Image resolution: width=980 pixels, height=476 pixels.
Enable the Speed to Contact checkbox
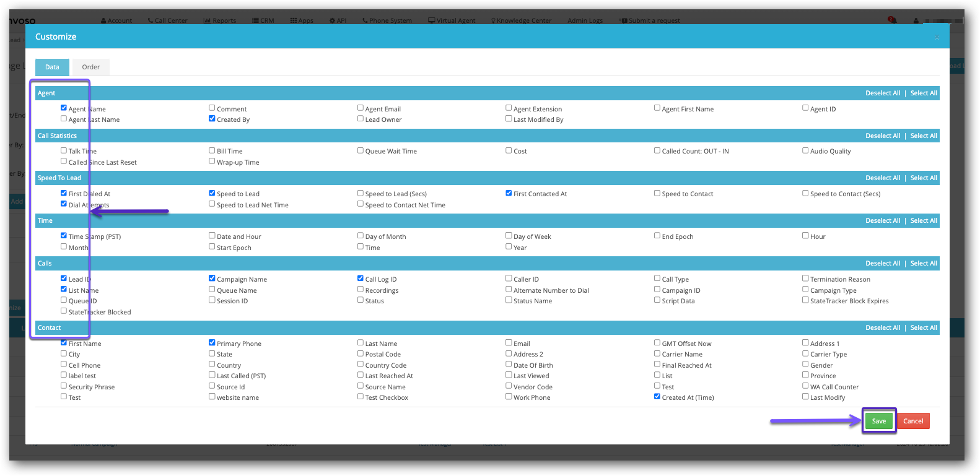coord(657,193)
